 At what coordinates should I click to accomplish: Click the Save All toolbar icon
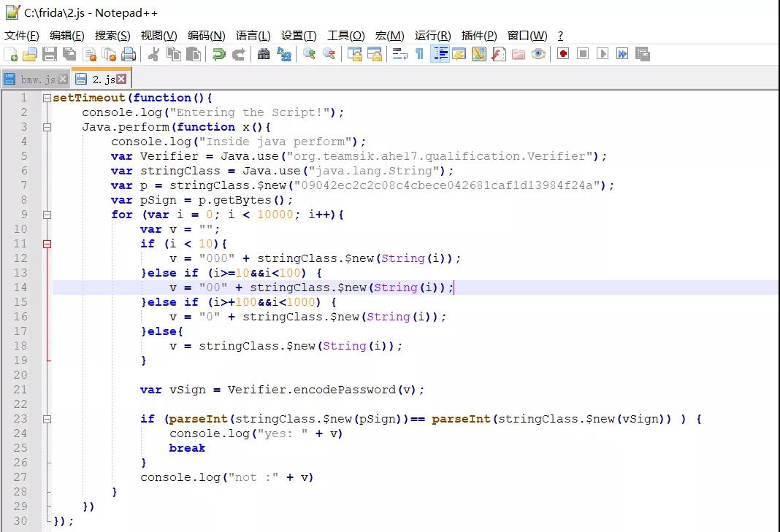69,54
